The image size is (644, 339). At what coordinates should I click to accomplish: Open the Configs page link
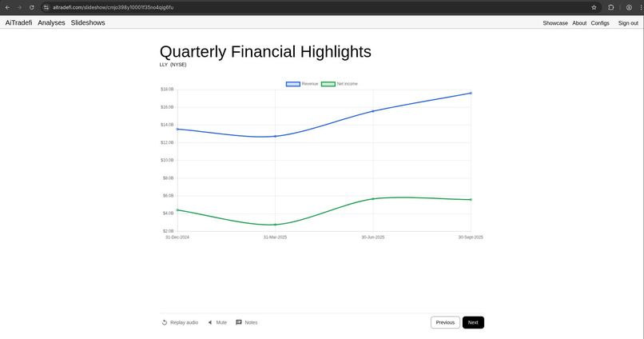(600, 23)
